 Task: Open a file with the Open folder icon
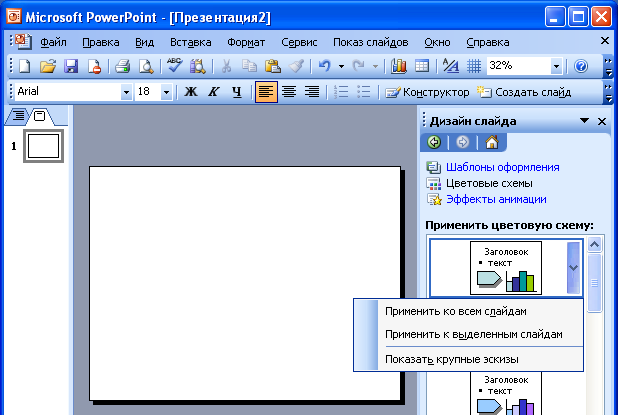coord(48,66)
